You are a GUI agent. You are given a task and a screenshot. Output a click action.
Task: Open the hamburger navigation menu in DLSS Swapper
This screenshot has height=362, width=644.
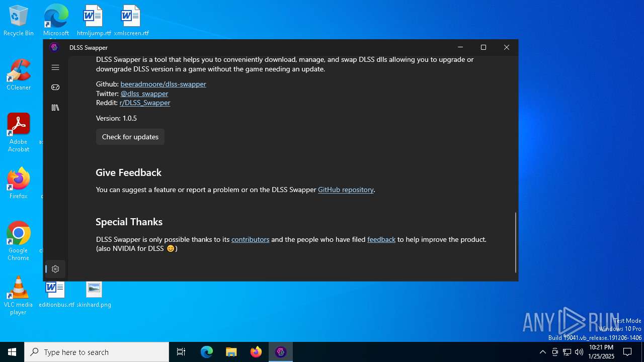[x=55, y=67]
